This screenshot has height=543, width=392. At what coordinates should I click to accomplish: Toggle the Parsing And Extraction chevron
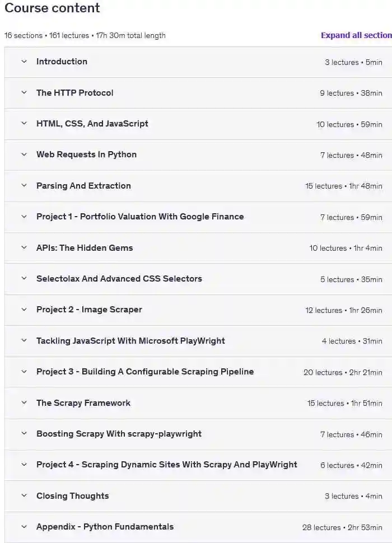click(24, 186)
